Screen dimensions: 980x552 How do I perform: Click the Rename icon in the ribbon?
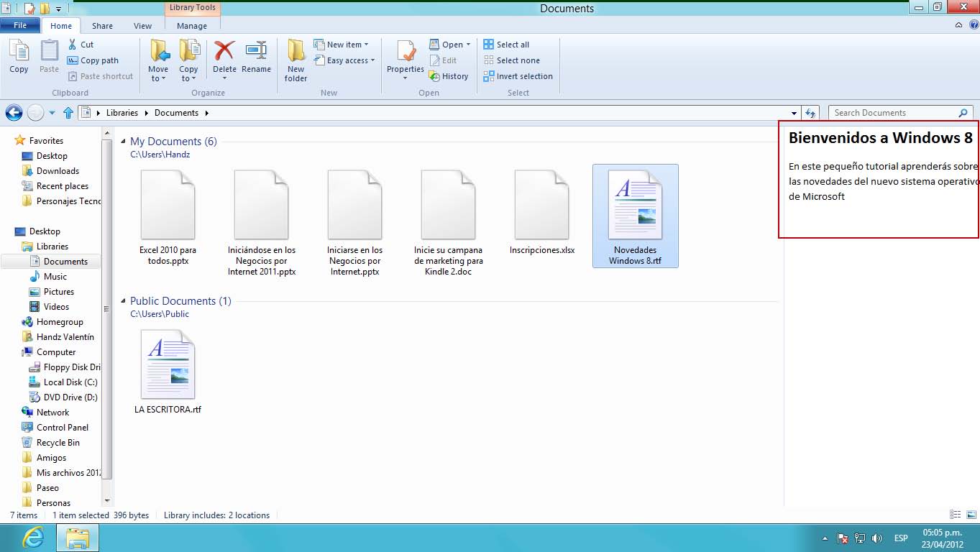(256, 52)
